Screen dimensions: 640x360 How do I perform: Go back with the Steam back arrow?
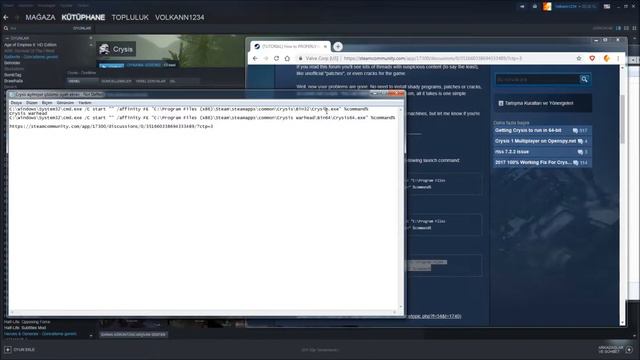6,18
